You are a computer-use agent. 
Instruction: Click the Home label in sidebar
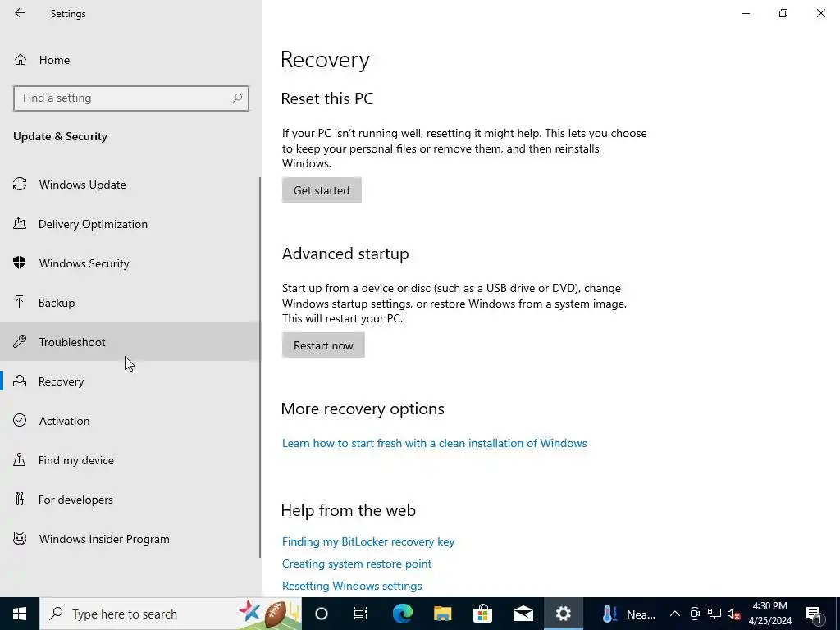tap(54, 60)
